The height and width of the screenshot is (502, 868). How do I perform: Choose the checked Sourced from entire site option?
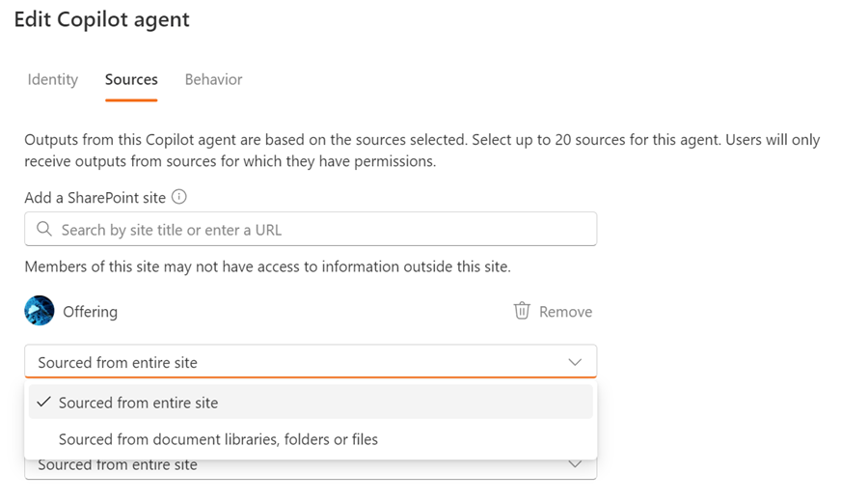(138, 403)
